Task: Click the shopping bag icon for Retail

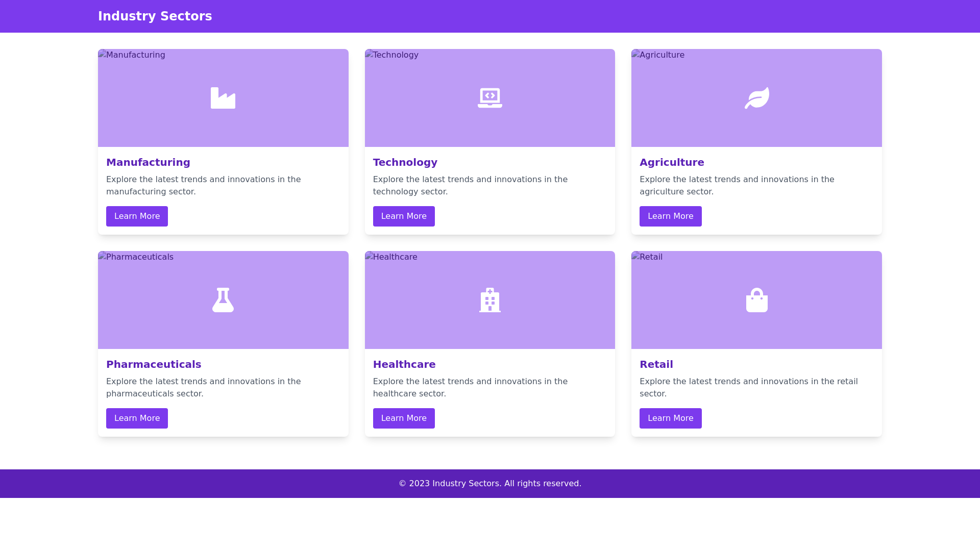Action: click(756, 300)
